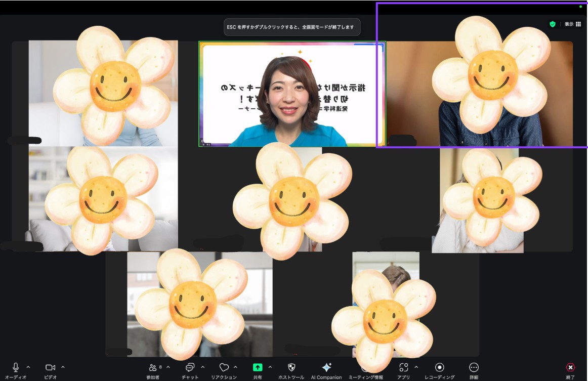The image size is (588, 381).
Task: Expand the audio options chevron next to microphone
Action: coord(28,367)
